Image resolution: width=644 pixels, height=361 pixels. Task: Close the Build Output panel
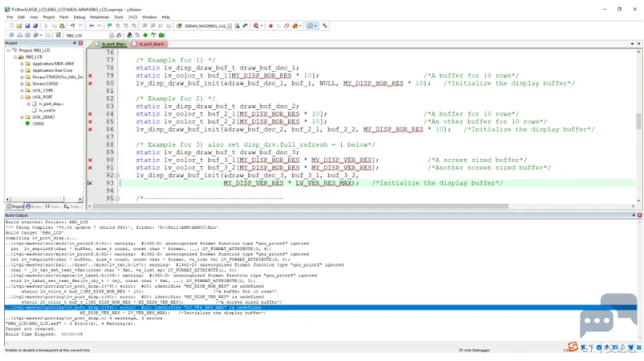639,215
